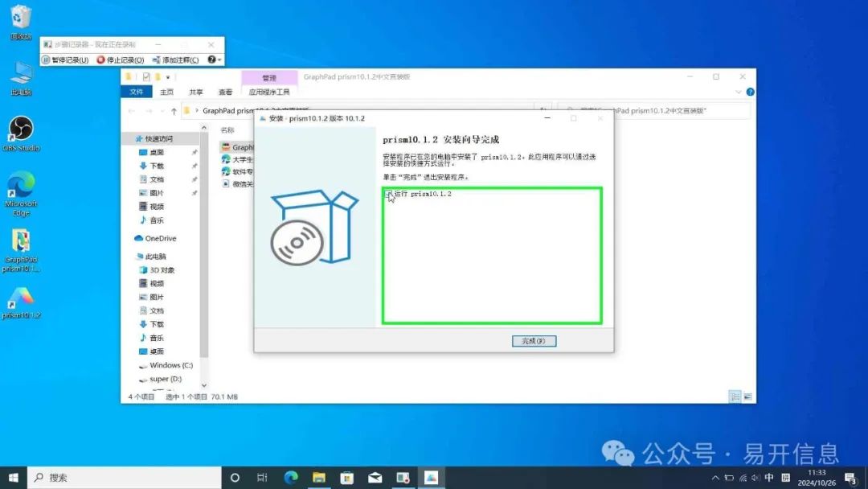The width and height of the screenshot is (868, 489).
Task: Open the prism installer taskbar icon
Action: point(432,478)
